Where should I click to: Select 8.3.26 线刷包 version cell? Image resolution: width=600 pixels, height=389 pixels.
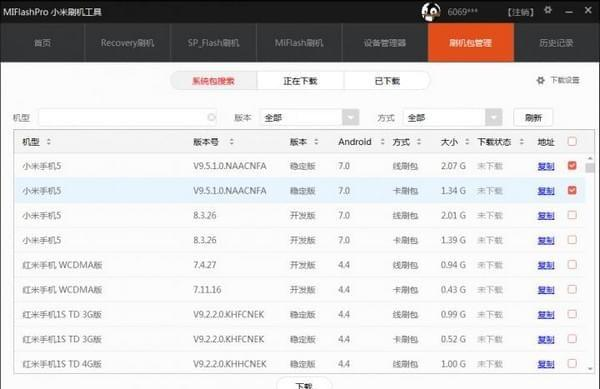tap(205, 215)
